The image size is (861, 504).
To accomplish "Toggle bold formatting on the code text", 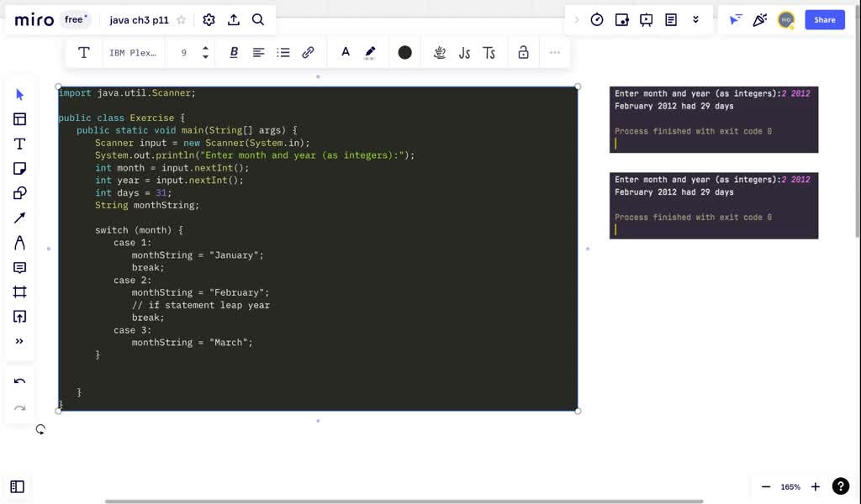I will (234, 52).
